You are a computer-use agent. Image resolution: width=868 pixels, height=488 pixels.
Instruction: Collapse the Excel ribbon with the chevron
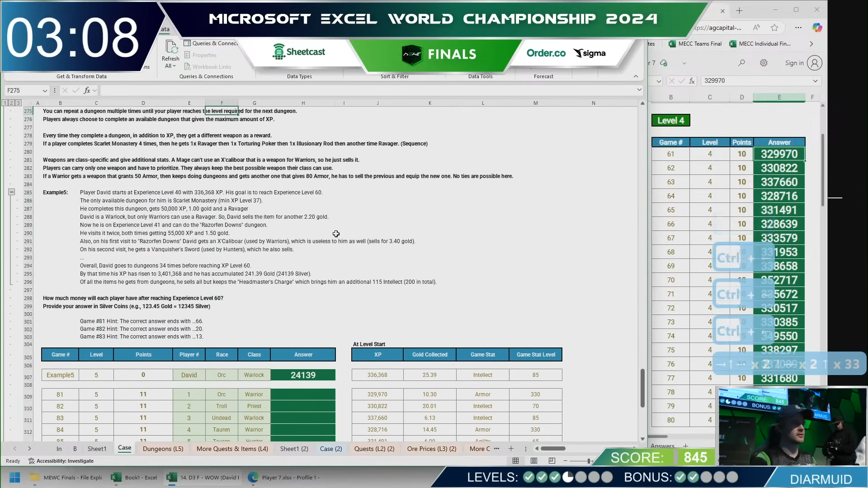point(636,76)
